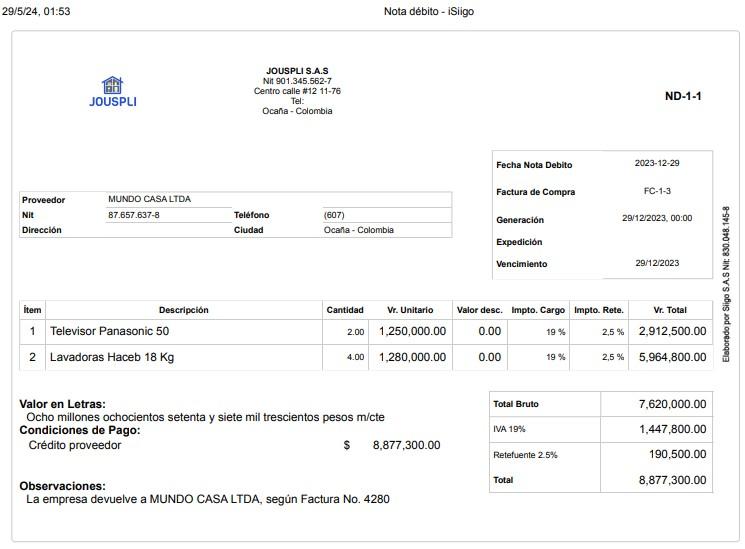Click the page header 'Nota débito - iSiigo'

[429, 11]
